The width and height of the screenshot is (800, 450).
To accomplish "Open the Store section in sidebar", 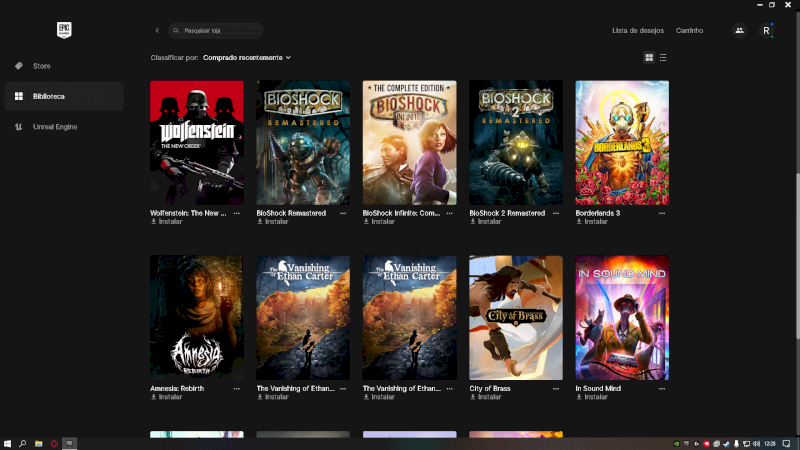I will pyautogui.click(x=41, y=66).
